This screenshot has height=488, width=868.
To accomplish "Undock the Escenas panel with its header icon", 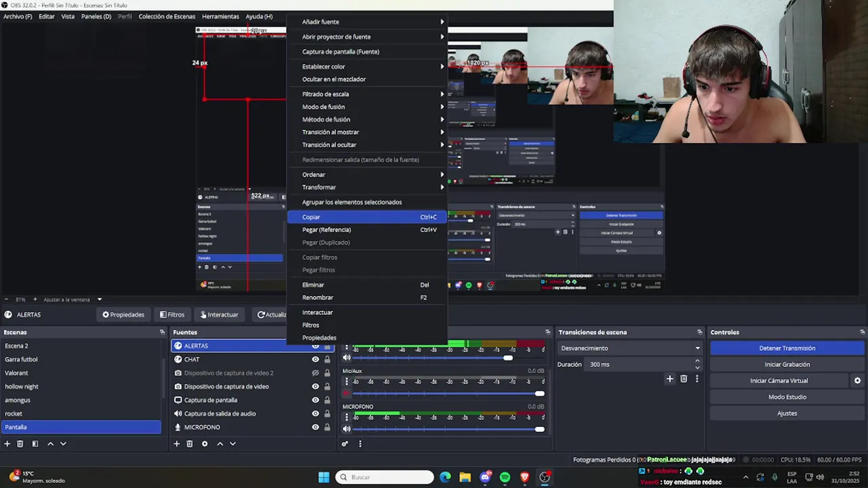I will (x=162, y=332).
